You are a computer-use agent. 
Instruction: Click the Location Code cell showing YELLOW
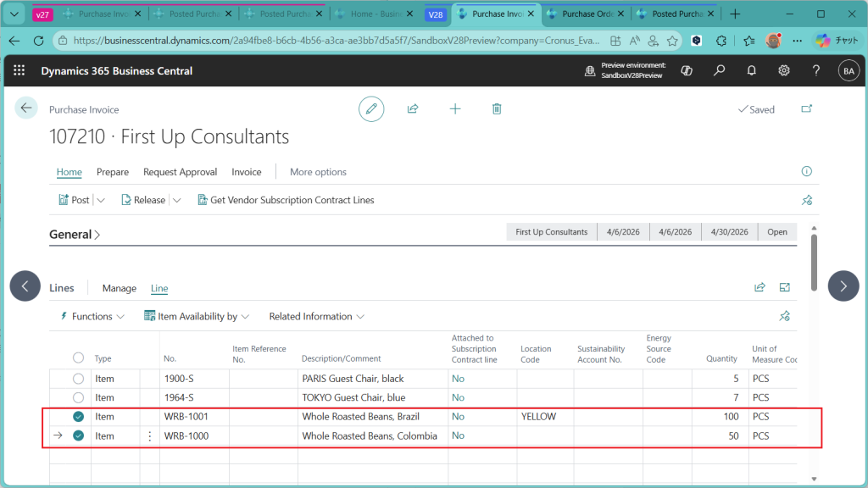click(543, 417)
